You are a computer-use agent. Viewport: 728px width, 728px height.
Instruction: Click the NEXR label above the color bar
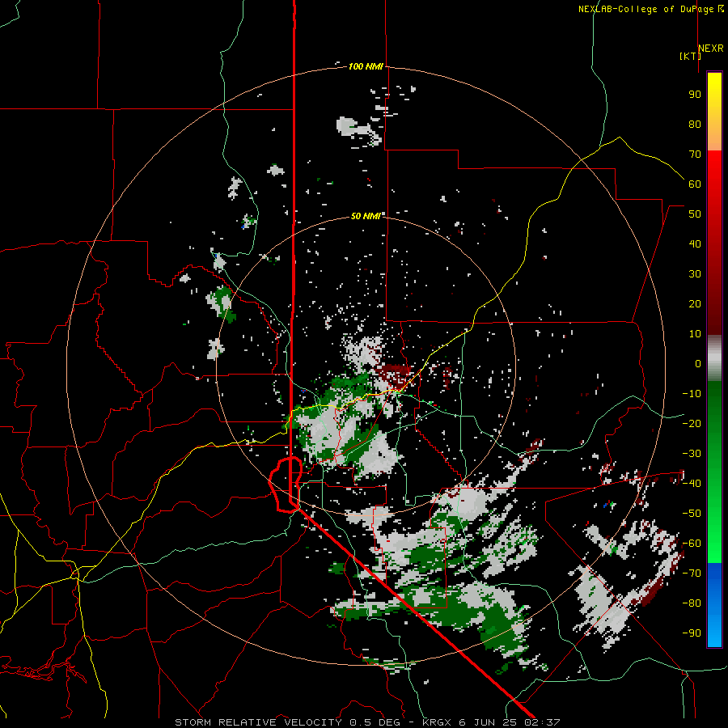pos(711,49)
